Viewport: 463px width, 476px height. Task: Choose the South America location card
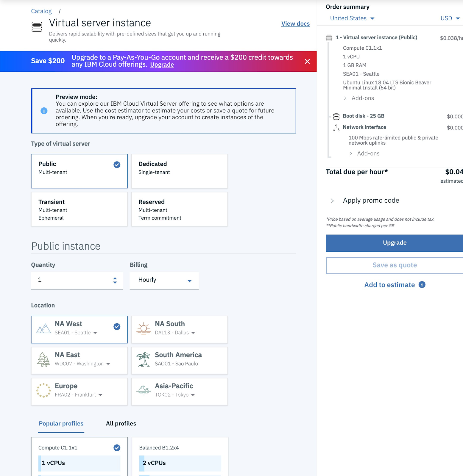click(180, 361)
